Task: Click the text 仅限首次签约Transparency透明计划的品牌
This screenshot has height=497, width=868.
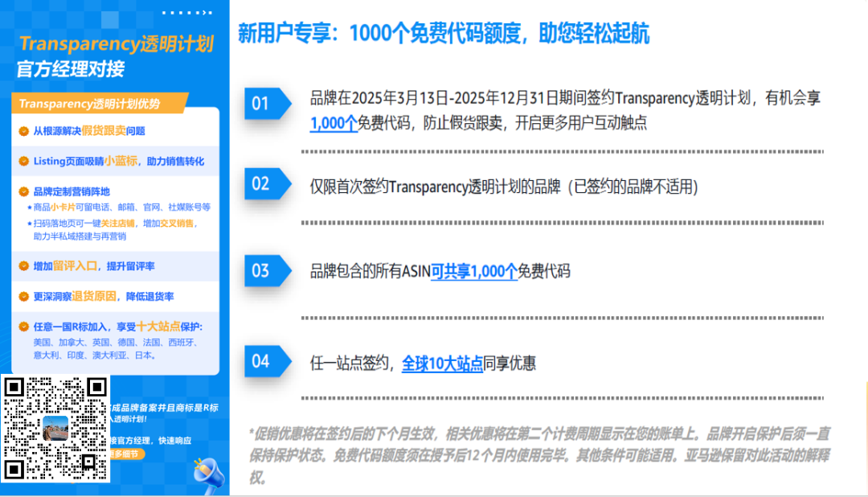Action: (x=435, y=187)
